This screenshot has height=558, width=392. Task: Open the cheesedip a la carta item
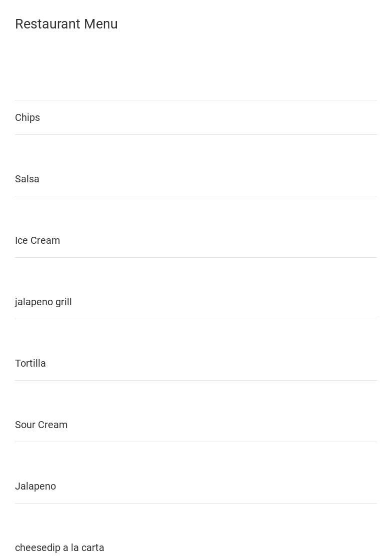pos(59,548)
